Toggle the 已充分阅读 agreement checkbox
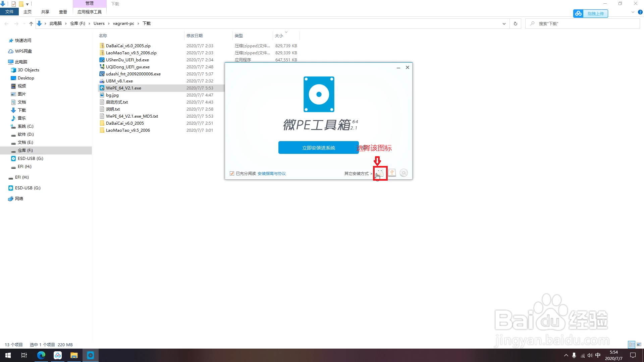Viewport: 644px width, 362px height. (x=232, y=173)
